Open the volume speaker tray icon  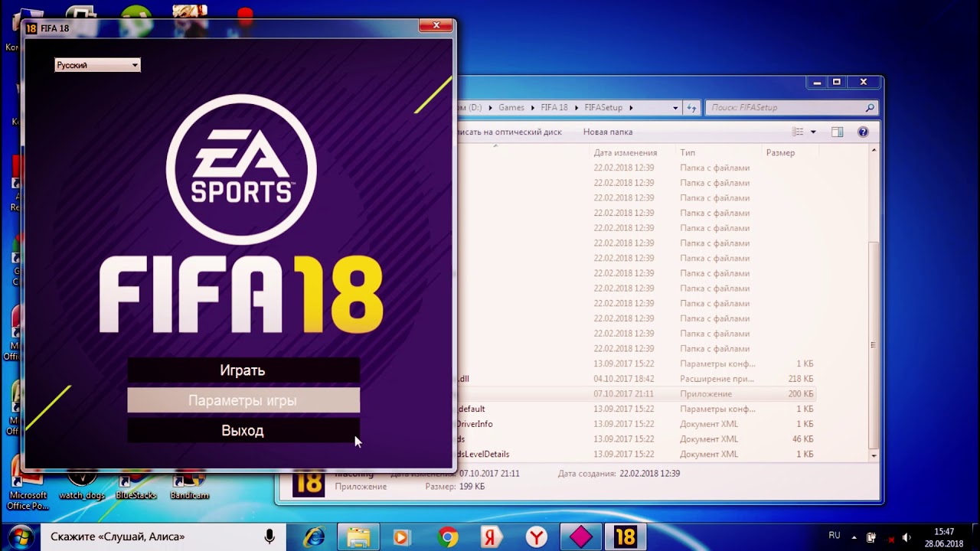click(907, 537)
